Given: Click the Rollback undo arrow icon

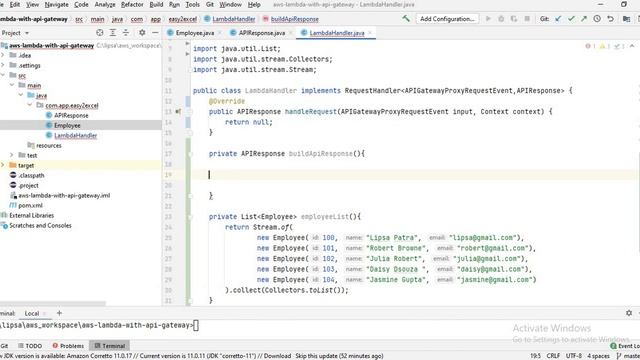Looking at the screenshot, I should (610, 19).
